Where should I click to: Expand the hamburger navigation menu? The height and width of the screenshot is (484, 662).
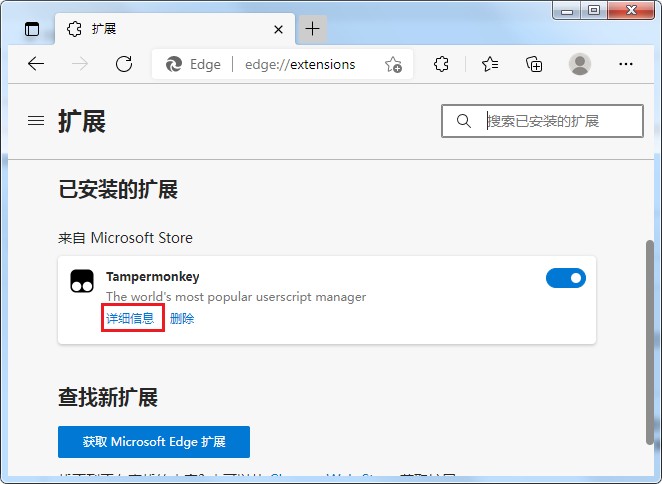click(36, 121)
